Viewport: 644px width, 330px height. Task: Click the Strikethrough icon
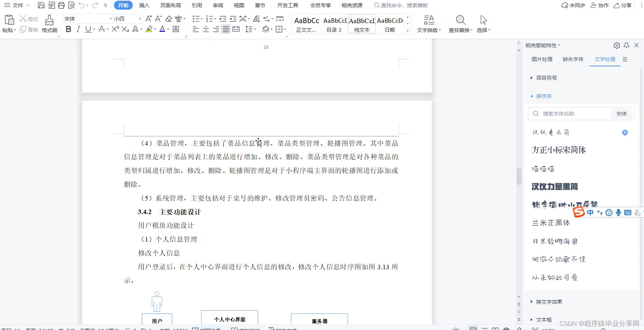point(102,29)
